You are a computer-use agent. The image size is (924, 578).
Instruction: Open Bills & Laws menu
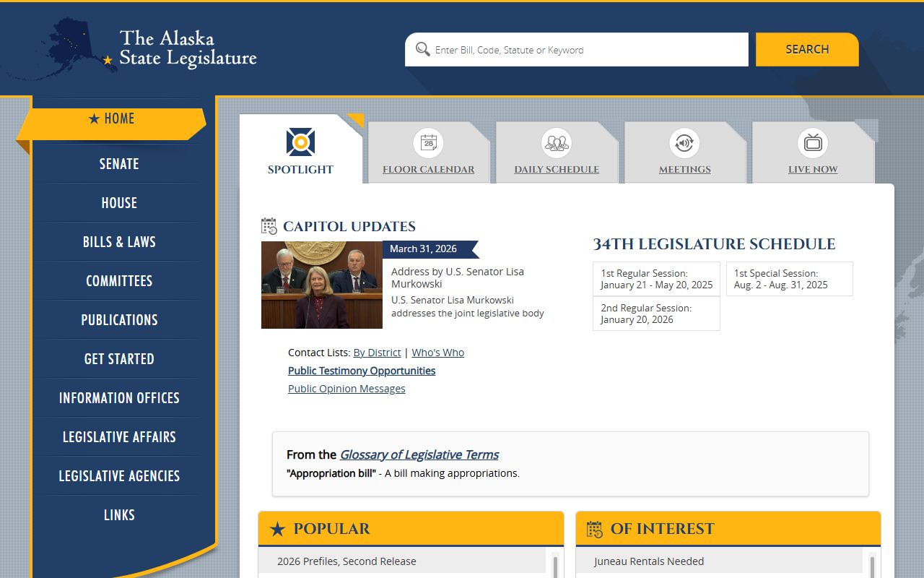pyautogui.click(x=119, y=242)
